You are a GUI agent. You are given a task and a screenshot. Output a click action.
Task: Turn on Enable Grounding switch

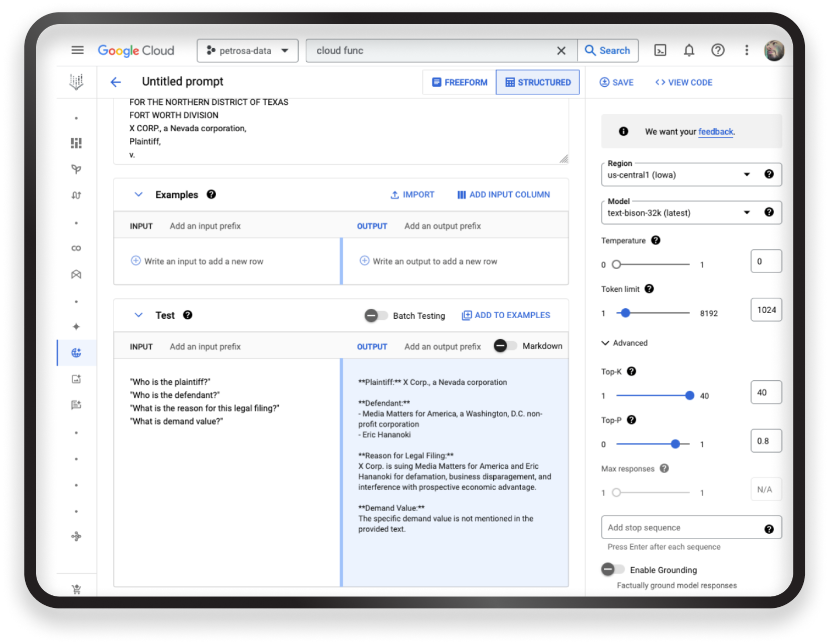(x=612, y=570)
